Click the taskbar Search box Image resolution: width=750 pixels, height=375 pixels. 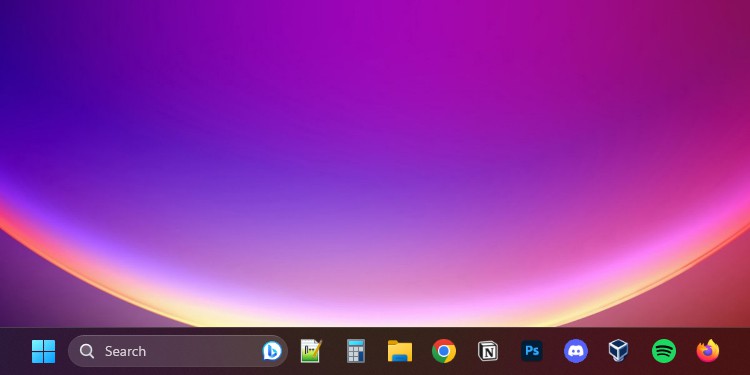178,351
